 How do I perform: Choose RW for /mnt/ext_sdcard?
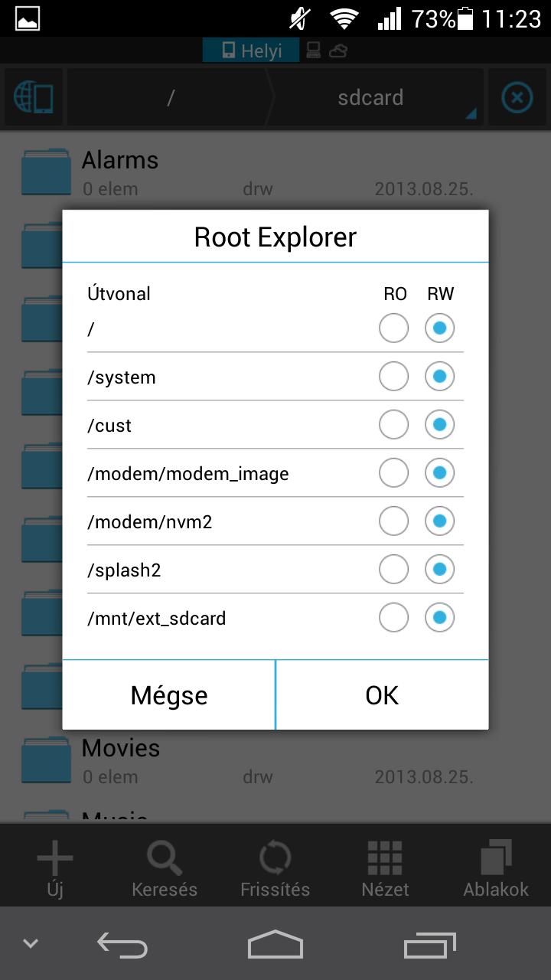click(439, 618)
